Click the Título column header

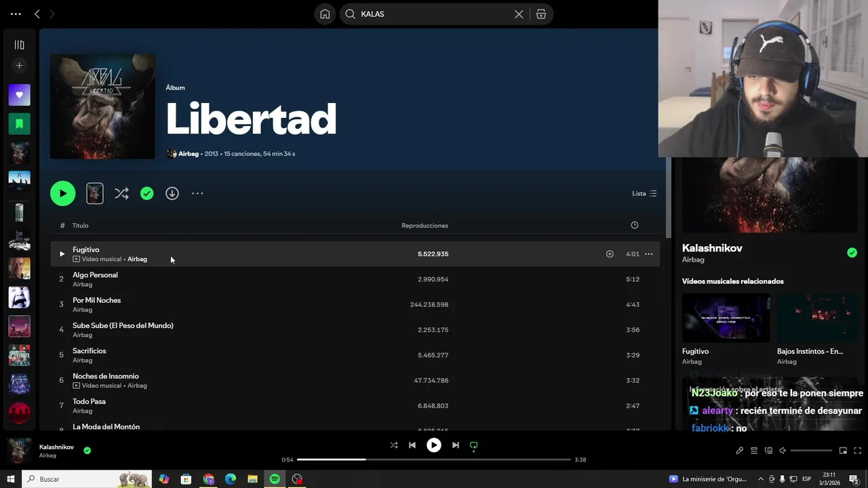80,226
